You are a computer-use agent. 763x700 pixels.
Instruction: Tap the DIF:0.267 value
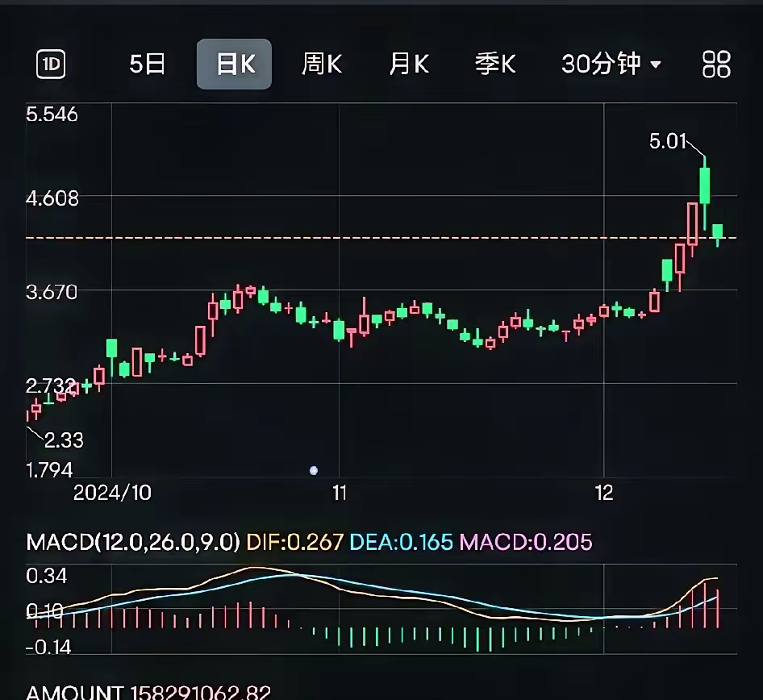coord(295,542)
